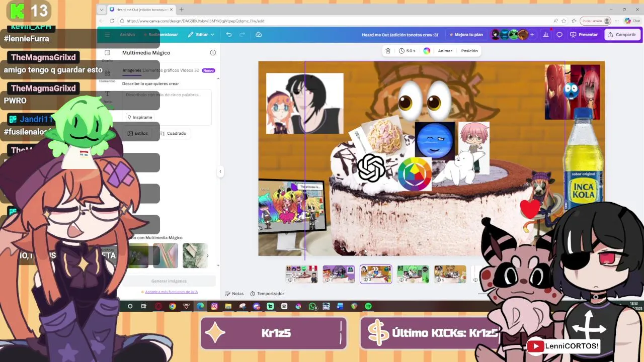Screen dimensions: 644x362
Task: Open the analytics bar chart icon
Action: tap(546, 35)
